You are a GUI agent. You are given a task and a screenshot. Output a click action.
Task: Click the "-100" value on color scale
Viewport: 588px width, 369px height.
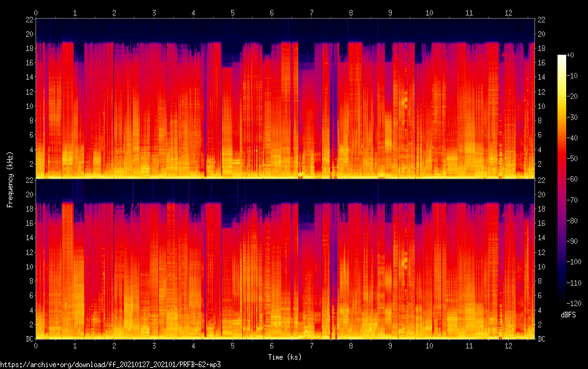[574, 262]
